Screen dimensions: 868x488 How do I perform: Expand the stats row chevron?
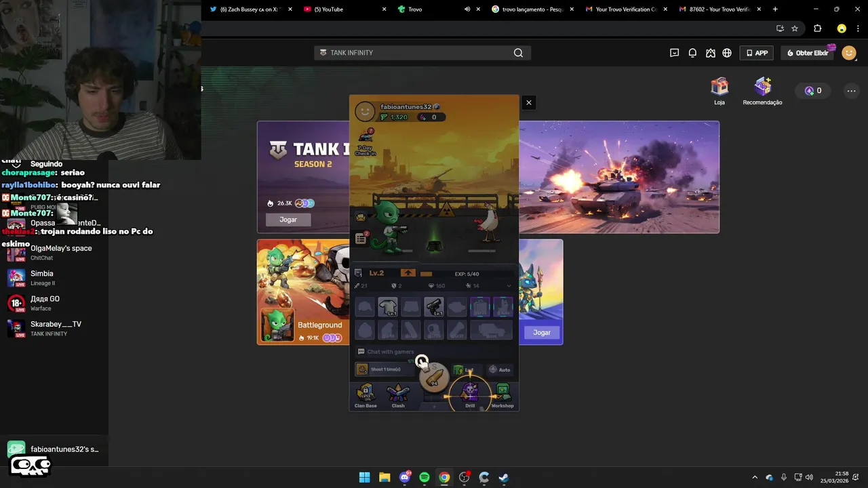click(509, 286)
